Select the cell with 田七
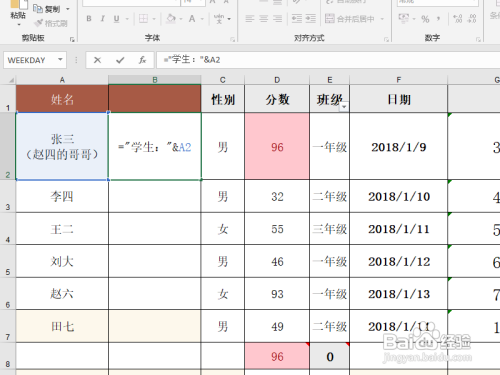This screenshot has width=500, height=375. tap(62, 326)
